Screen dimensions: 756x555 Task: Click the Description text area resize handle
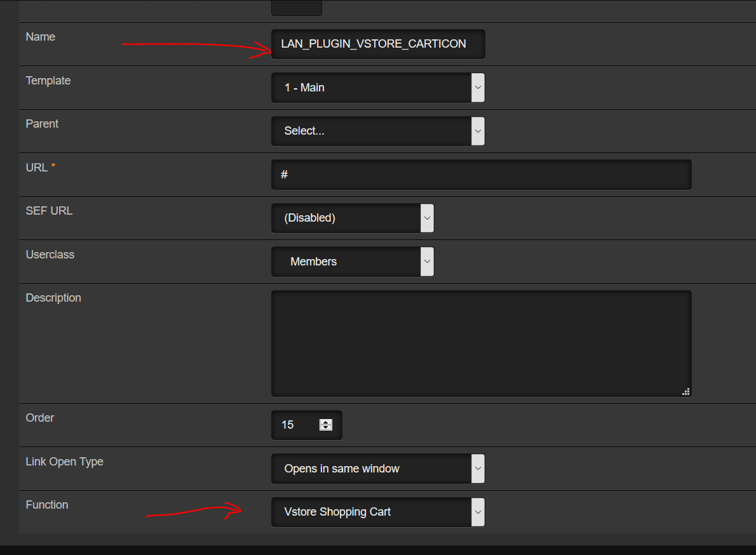pyautogui.click(x=685, y=392)
